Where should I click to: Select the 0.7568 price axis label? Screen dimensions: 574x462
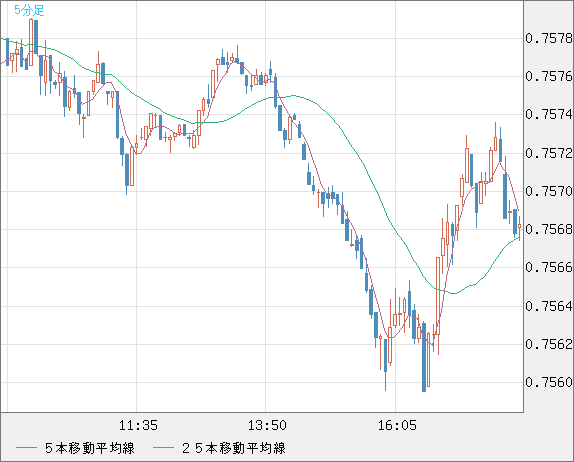click(549, 229)
